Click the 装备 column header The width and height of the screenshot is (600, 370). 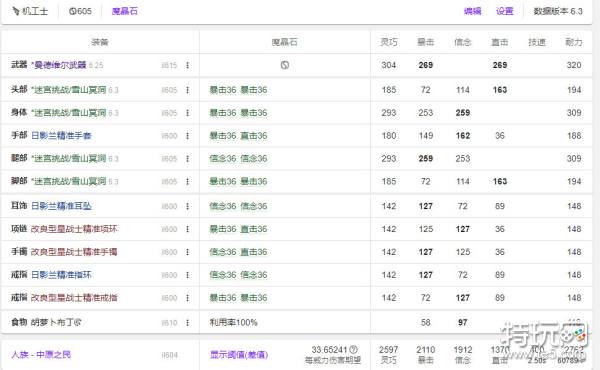100,42
